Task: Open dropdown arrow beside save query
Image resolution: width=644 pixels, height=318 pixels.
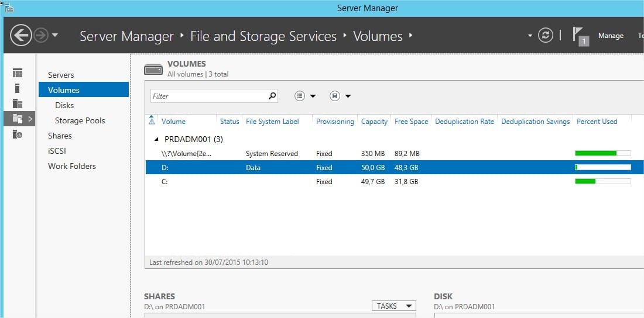Action: (x=348, y=96)
